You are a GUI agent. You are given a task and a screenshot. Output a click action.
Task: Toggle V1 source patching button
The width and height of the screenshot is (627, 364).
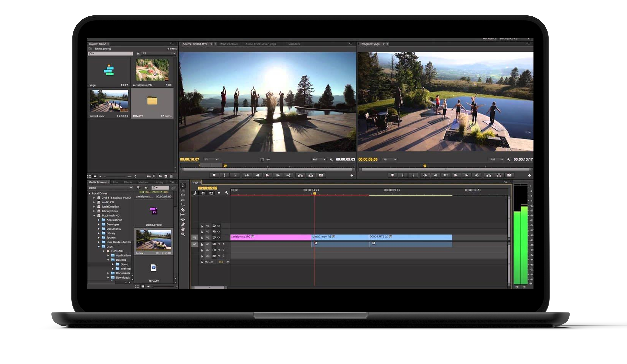[x=195, y=238]
